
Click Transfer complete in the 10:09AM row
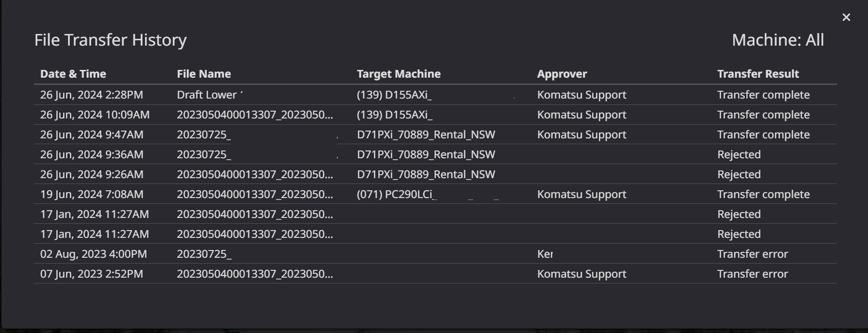click(763, 115)
